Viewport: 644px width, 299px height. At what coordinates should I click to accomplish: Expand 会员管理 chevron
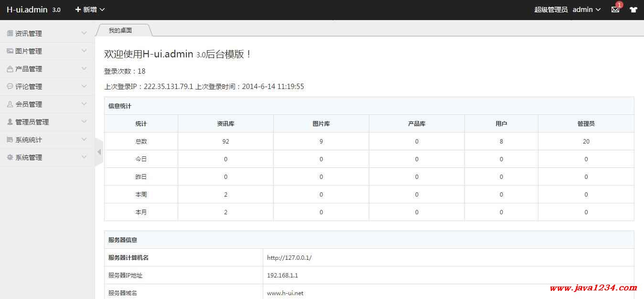[84, 104]
